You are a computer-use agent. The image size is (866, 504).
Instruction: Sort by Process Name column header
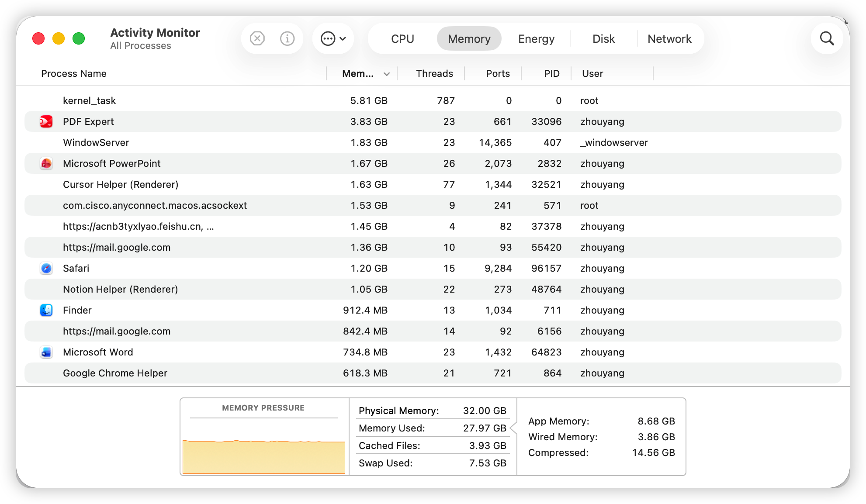74,73
